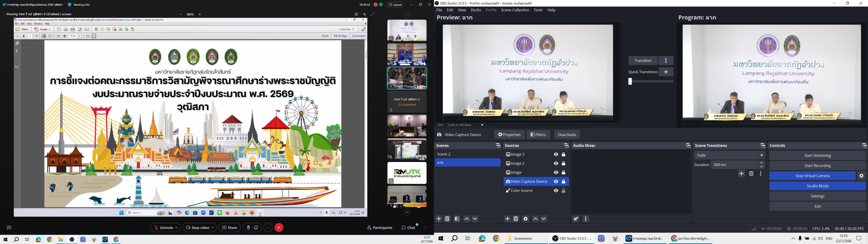Click Start Recording button

click(x=817, y=166)
